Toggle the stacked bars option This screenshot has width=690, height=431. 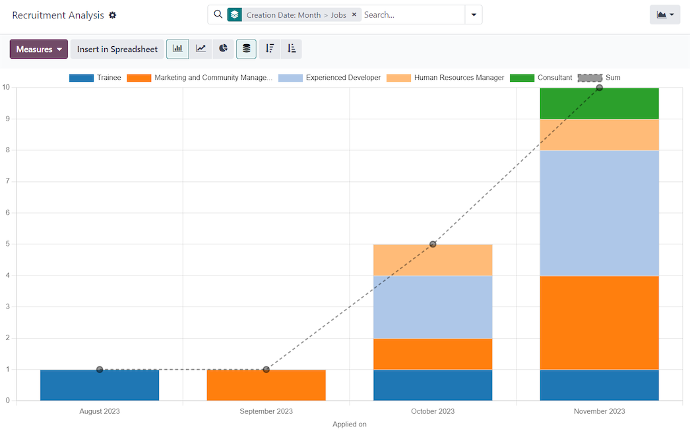click(x=246, y=48)
